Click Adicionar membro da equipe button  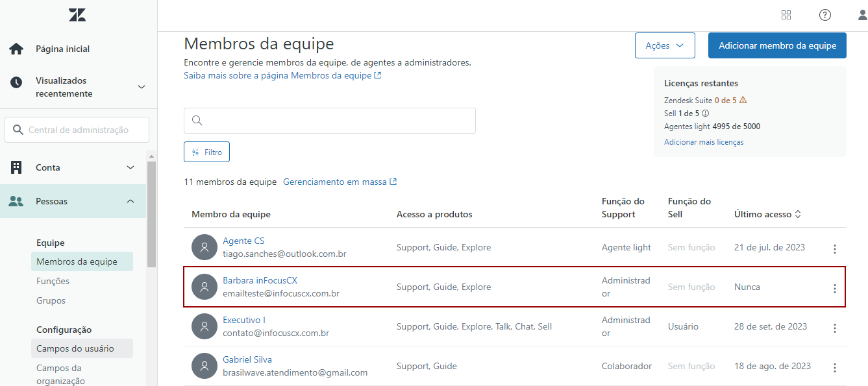777,45
